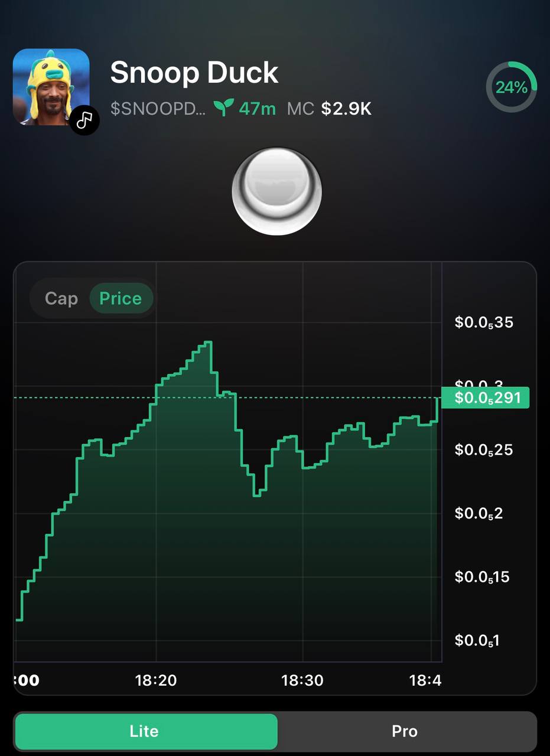The height and width of the screenshot is (756, 550).
Task: Select the Price chart toggle
Action: click(121, 298)
